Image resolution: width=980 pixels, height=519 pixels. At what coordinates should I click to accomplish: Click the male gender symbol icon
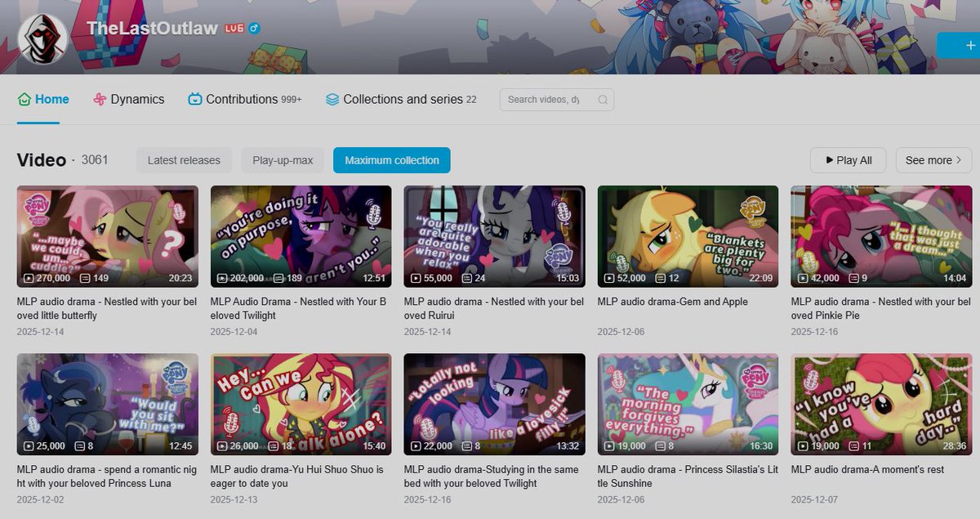click(254, 29)
